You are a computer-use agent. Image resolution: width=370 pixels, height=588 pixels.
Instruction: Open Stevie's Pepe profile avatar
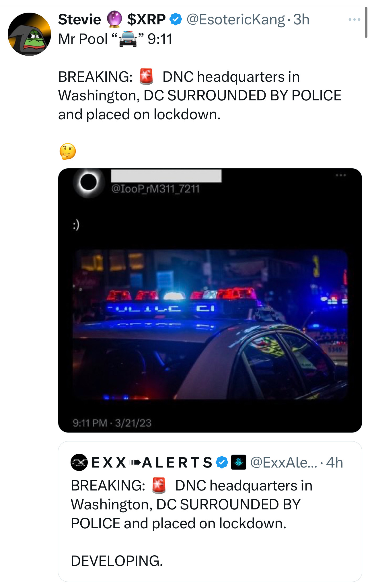click(29, 34)
